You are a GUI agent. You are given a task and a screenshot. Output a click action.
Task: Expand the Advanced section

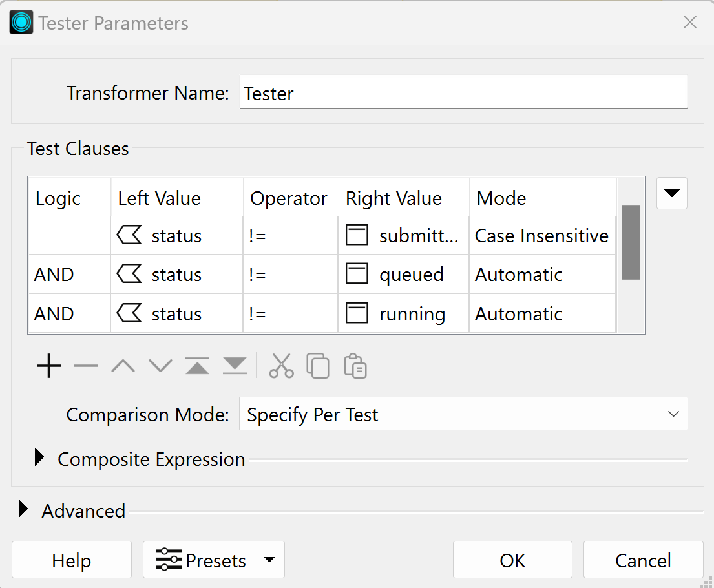24,510
